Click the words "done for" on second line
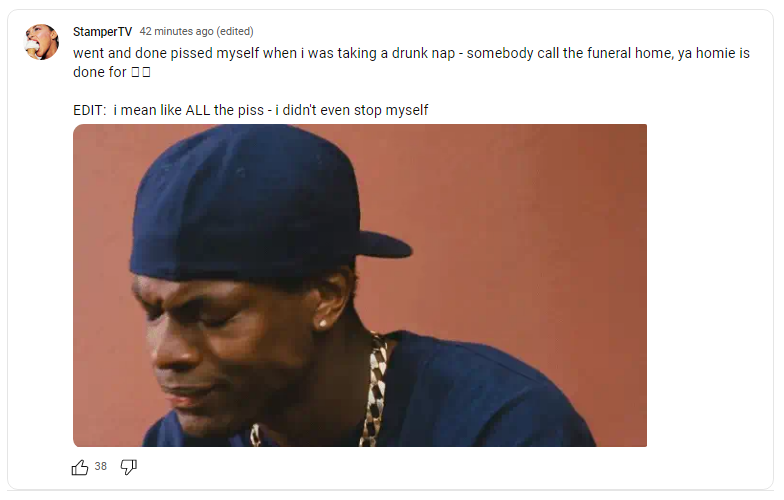This screenshot has width=784, height=500. click(x=100, y=72)
